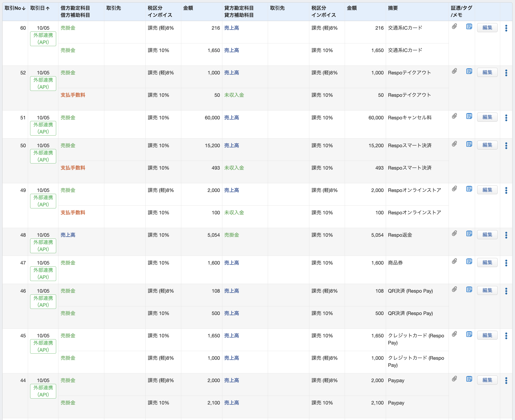Click 編集 button for transaction 51

point(487,117)
